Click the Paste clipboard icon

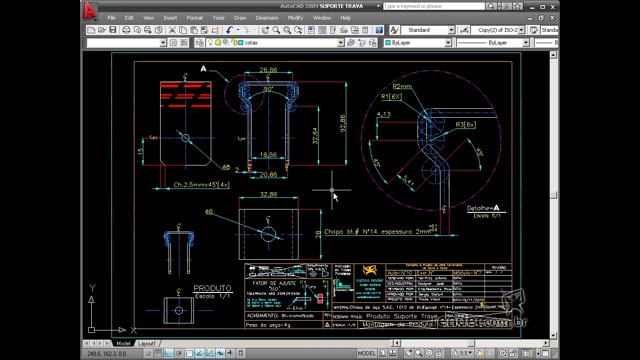click(194, 30)
